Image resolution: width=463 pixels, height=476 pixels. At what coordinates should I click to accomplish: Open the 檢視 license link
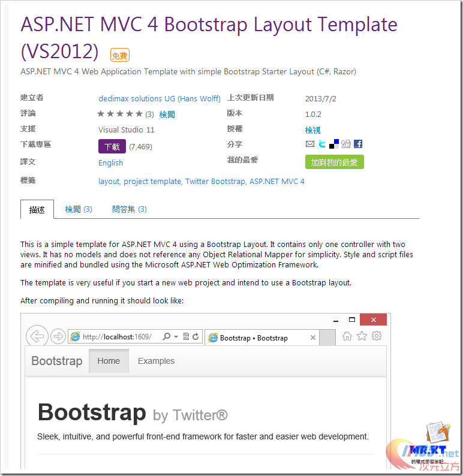click(312, 130)
